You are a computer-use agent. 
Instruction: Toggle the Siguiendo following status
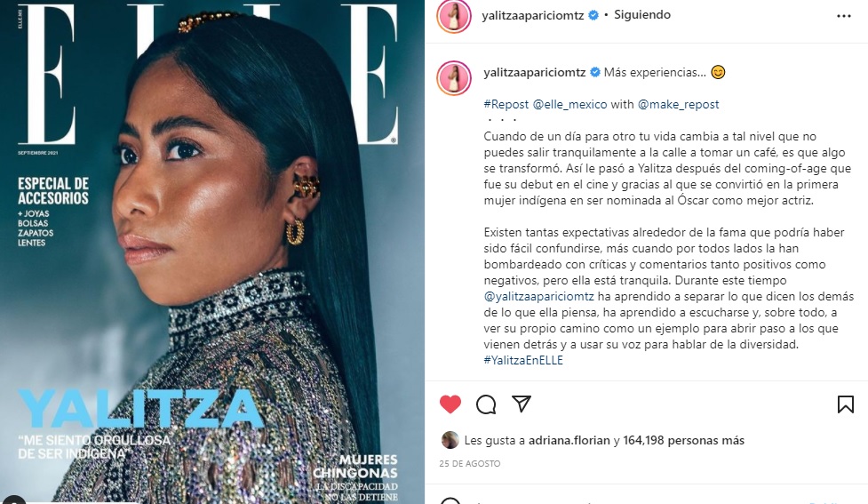tap(642, 15)
